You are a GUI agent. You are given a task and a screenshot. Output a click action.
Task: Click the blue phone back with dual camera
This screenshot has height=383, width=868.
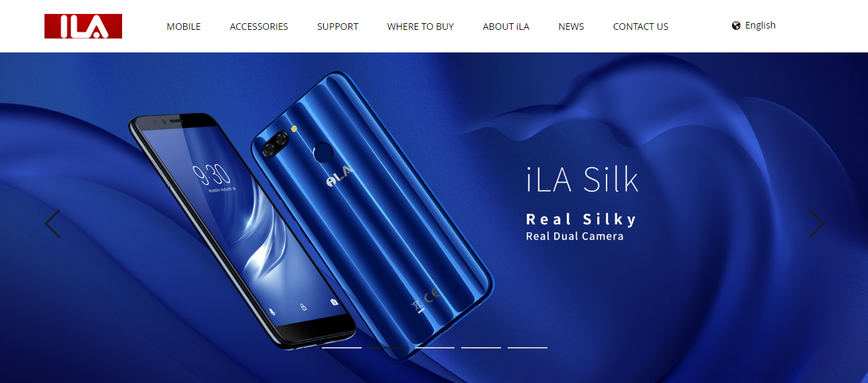372,216
